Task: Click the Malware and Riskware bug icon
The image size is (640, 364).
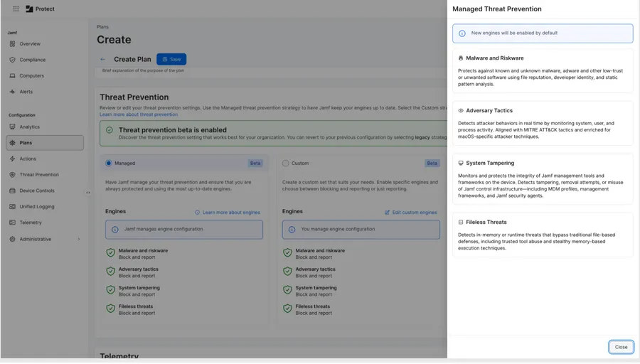Action: [461, 58]
